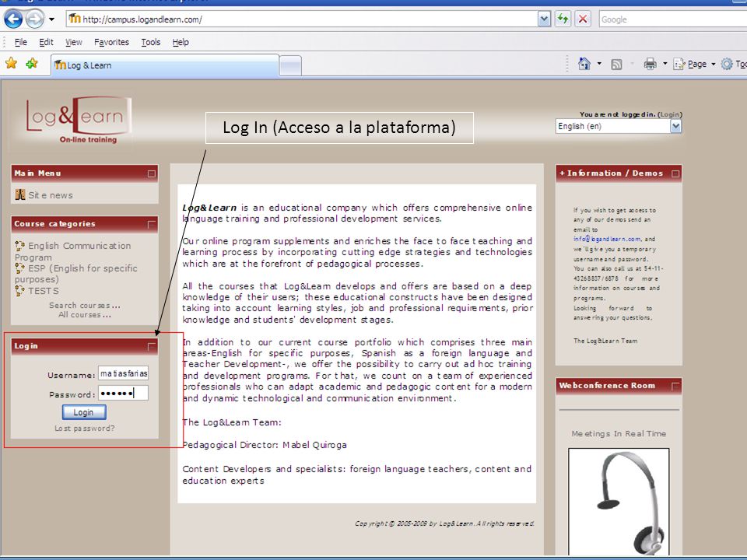Screen dimensions: 747x560
Task: Click the green Refresh icon
Action: tap(563, 19)
